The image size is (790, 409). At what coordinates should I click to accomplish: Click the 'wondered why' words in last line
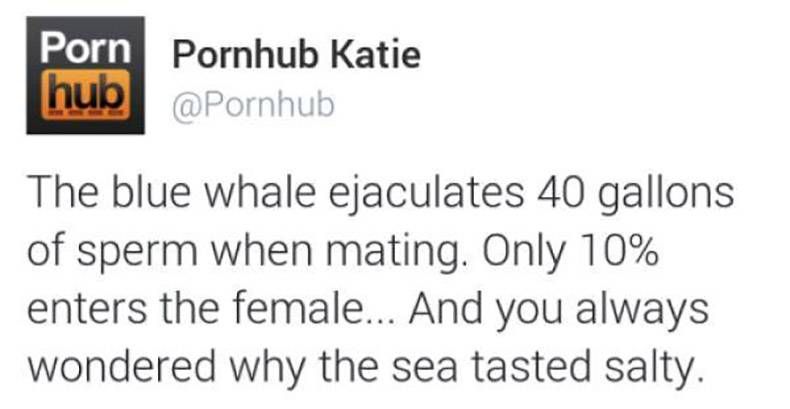(x=167, y=369)
